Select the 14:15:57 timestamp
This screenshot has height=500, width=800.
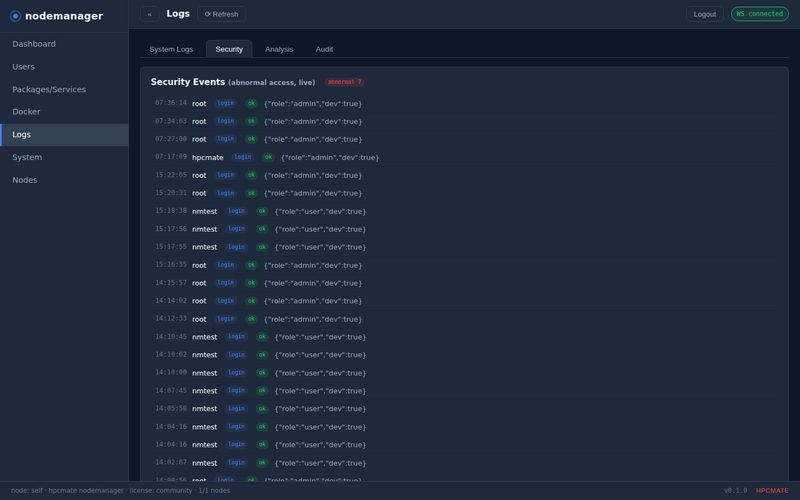click(171, 283)
